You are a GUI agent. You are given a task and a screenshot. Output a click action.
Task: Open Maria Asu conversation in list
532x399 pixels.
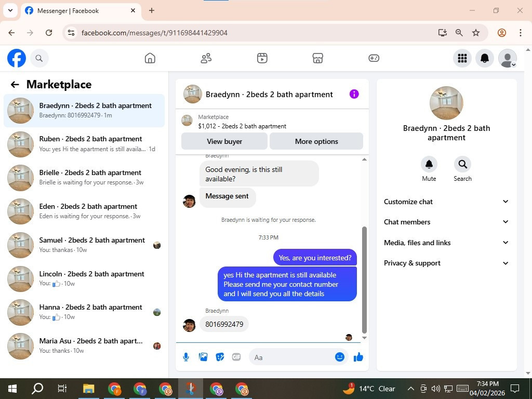click(84, 345)
